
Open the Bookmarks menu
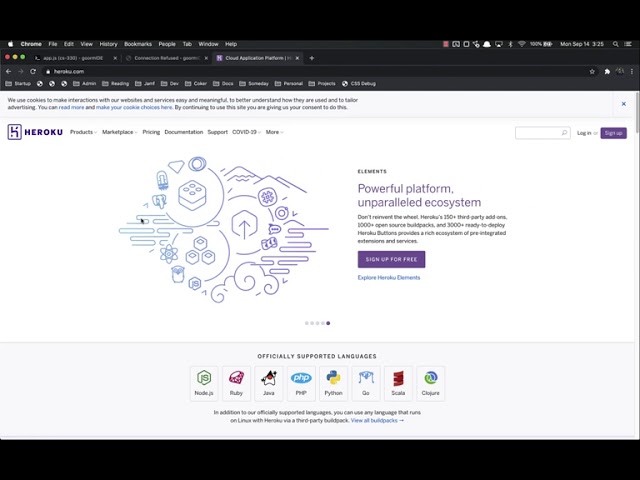pos(138,44)
